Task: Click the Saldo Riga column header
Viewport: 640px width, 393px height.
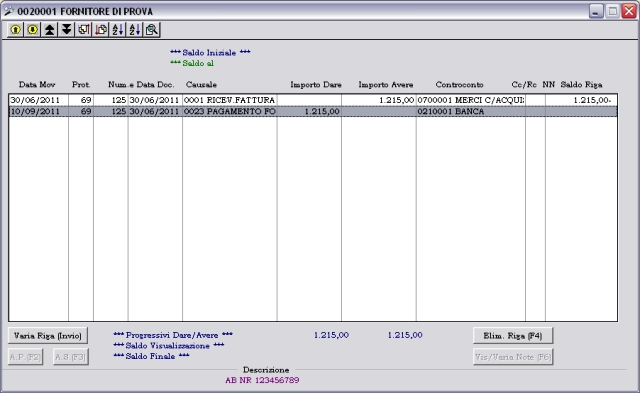Action: pyautogui.click(x=581, y=84)
